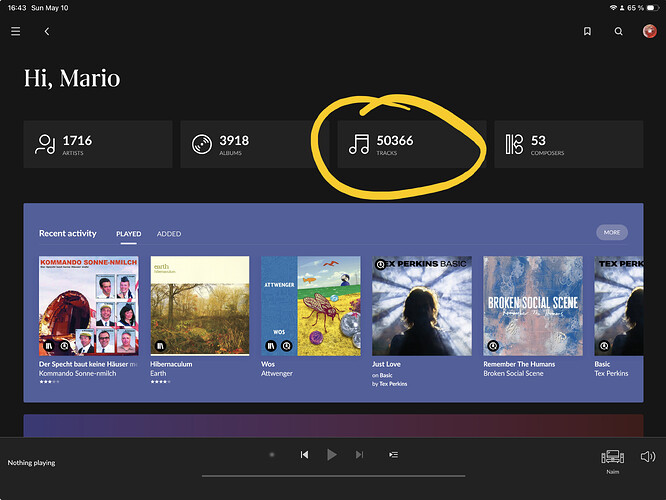Click Qobuz badge on Remember The Humans cover
The height and width of the screenshot is (500, 666).
click(x=493, y=346)
